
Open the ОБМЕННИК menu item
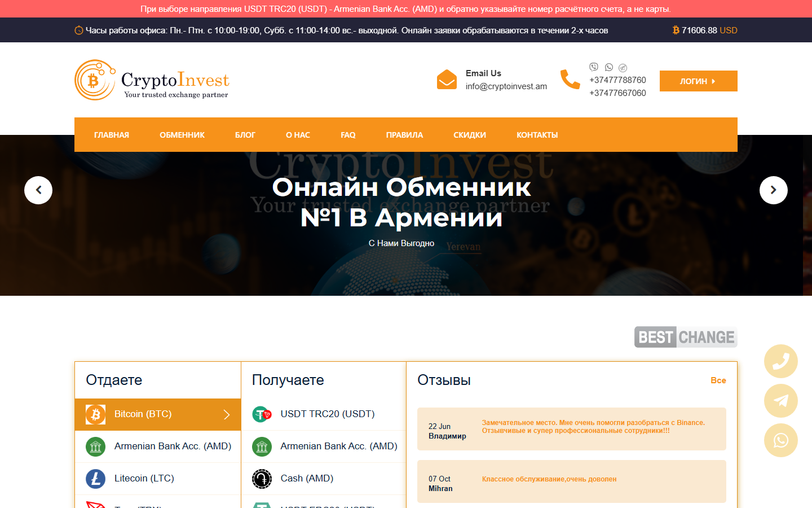click(x=182, y=135)
